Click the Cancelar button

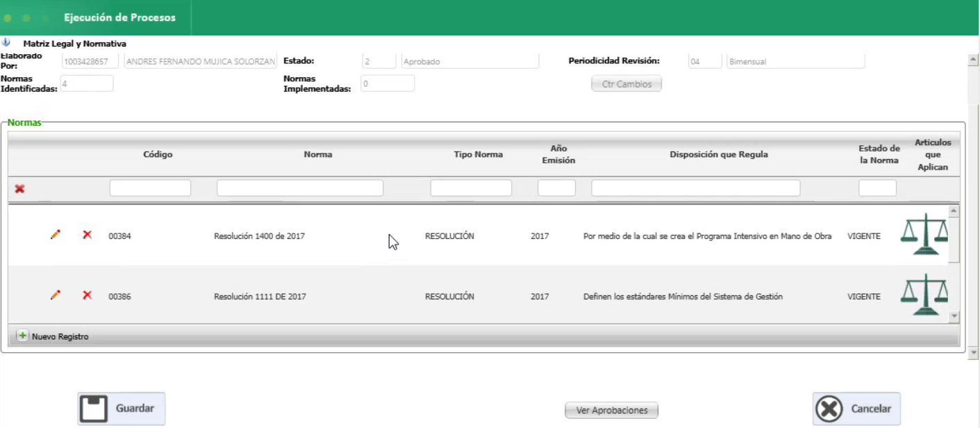click(856, 409)
